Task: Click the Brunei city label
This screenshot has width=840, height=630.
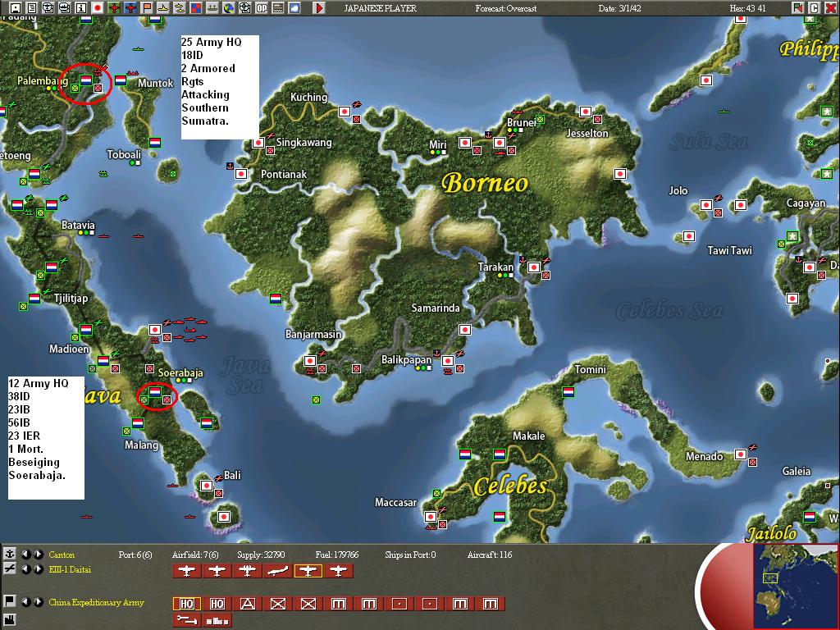Action: [x=521, y=123]
